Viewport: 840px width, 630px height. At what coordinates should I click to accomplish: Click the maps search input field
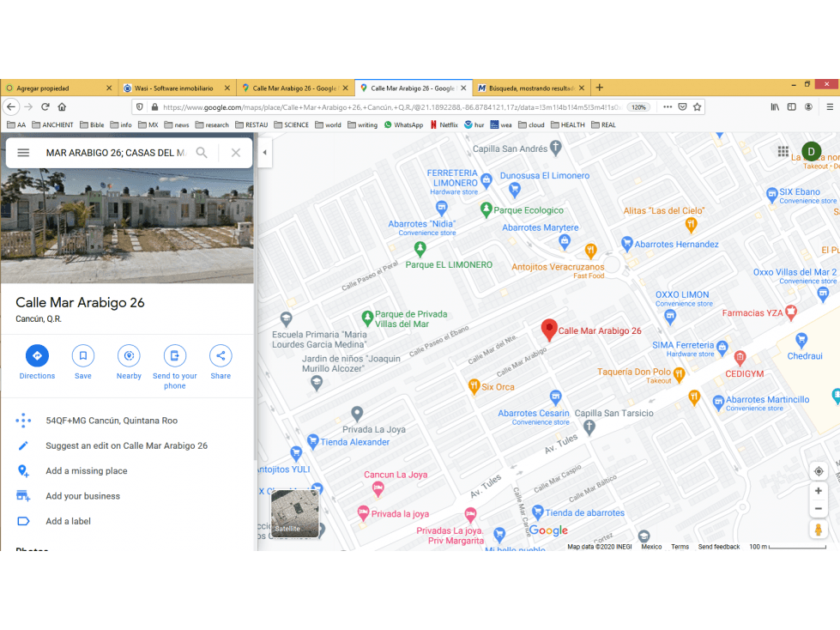pos(116,153)
